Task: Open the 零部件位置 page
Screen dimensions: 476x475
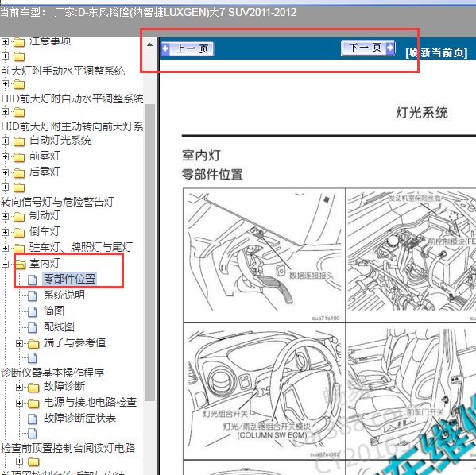Action: coord(69,279)
